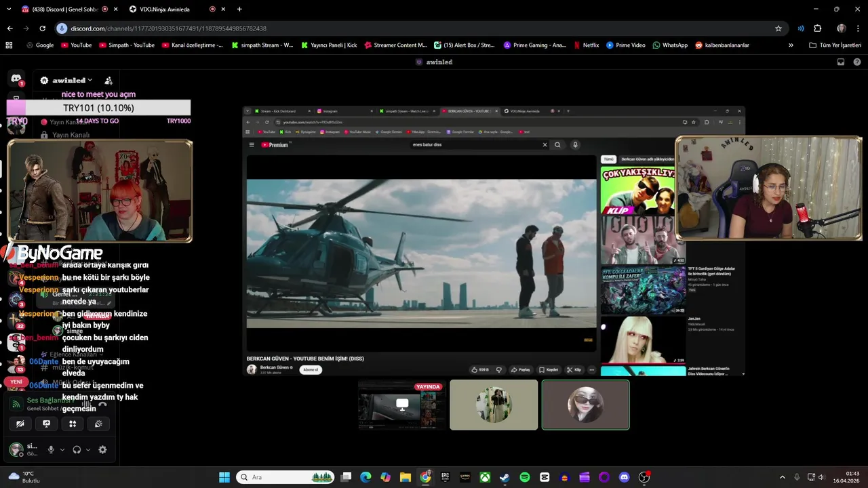Open the Chrome three-dot menu

(x=858, y=28)
